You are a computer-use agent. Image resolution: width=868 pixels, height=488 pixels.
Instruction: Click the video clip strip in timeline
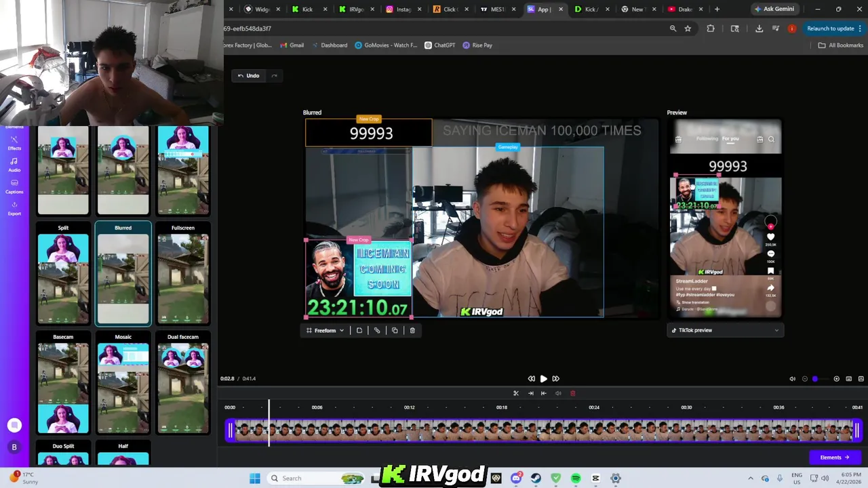[x=543, y=430]
